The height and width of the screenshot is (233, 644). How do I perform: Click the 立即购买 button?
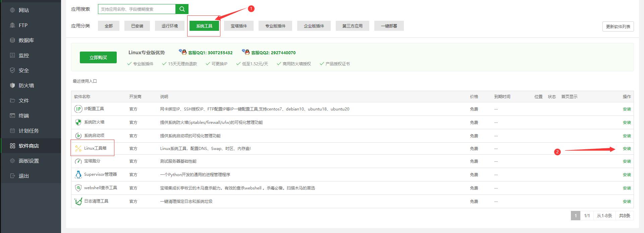pyautogui.click(x=98, y=57)
